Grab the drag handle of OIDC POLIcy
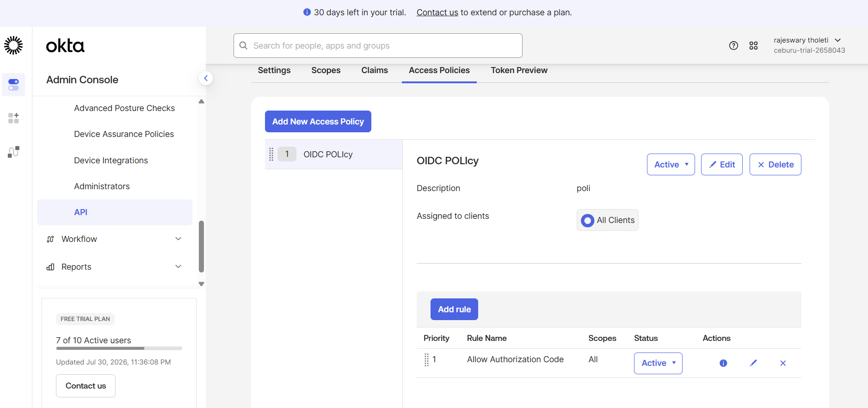 [x=271, y=154]
